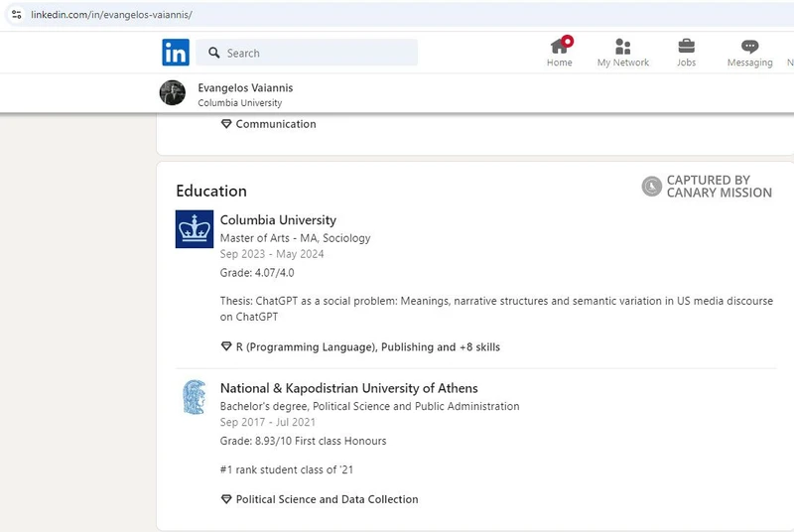794x532 pixels.
Task: Open the My Network icon
Action: 623,46
